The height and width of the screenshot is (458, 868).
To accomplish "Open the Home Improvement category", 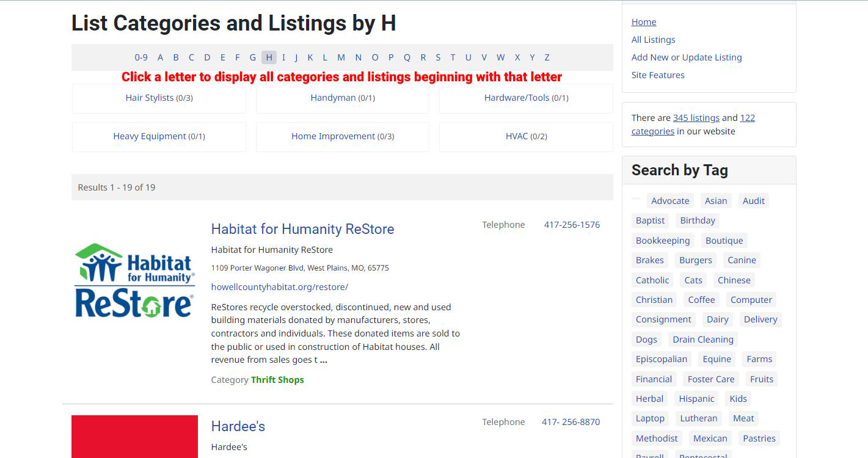I will 333,136.
